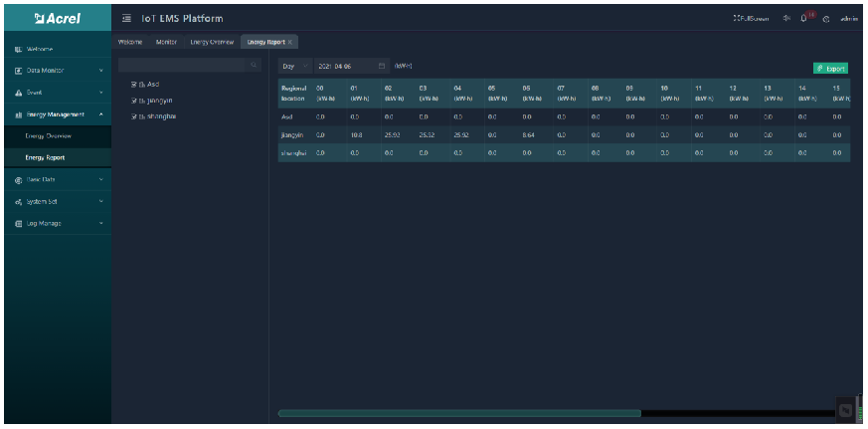
Task: Click the Welcome sidebar icon
Action: 18,50
